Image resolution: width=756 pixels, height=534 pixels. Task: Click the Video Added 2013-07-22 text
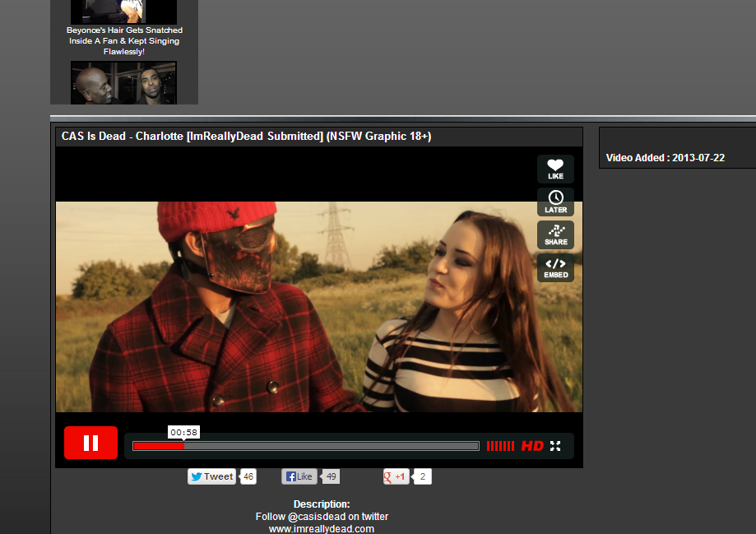665,158
